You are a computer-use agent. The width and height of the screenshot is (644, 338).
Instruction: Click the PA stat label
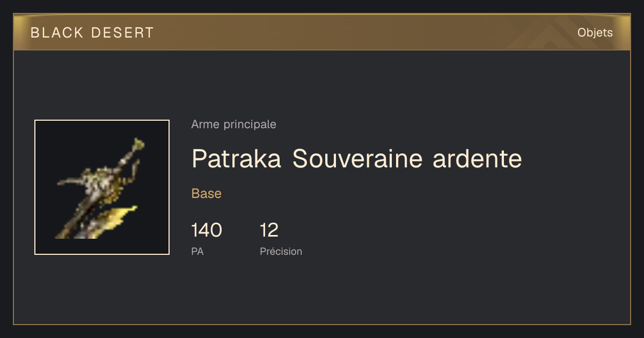pyautogui.click(x=197, y=251)
